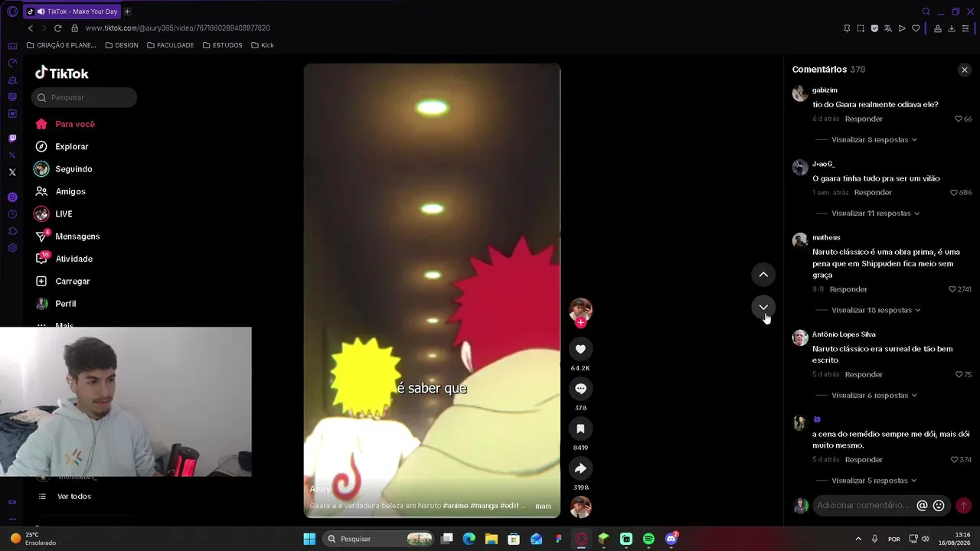Insert a mention with the @ icon

[x=923, y=505]
